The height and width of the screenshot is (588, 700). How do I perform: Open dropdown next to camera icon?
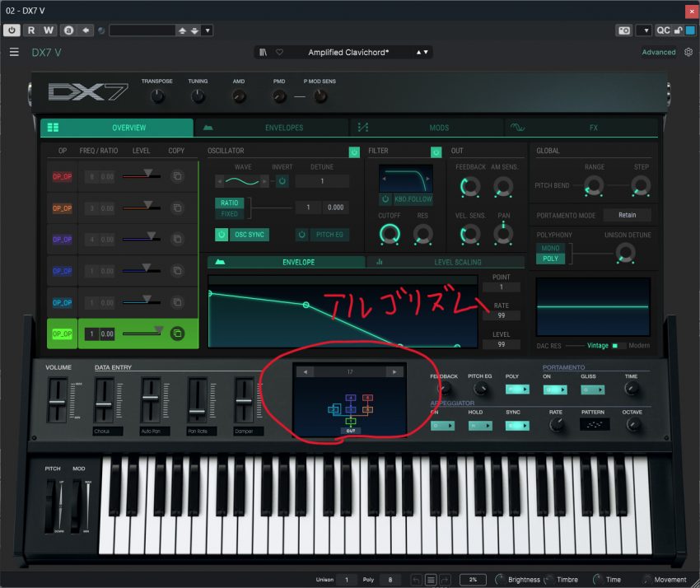tap(646, 30)
